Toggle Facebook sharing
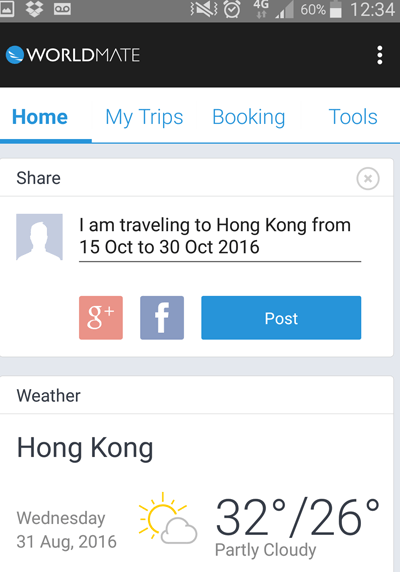Viewport: 400px width, 572px height. tap(162, 318)
